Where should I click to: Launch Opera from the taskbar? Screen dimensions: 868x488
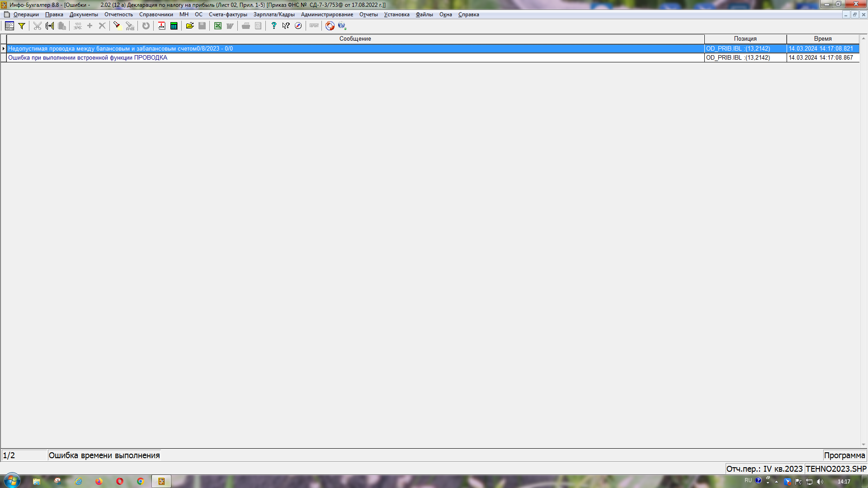point(120,481)
